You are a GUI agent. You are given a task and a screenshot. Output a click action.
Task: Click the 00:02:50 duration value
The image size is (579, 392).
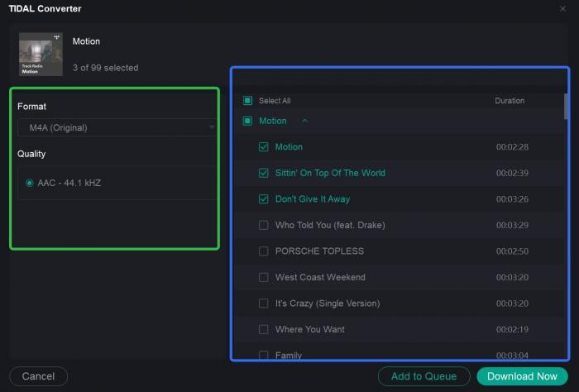click(512, 251)
